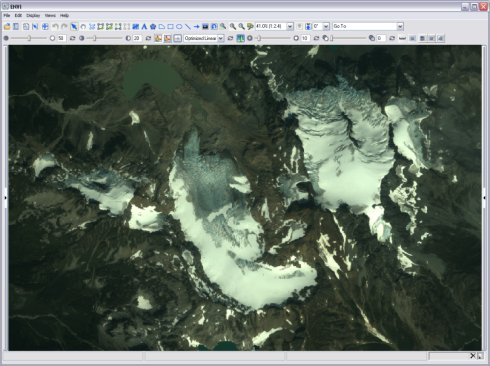Click the reset transparency refresh button
Viewport: 490px width, 366px height.
[x=392, y=38]
